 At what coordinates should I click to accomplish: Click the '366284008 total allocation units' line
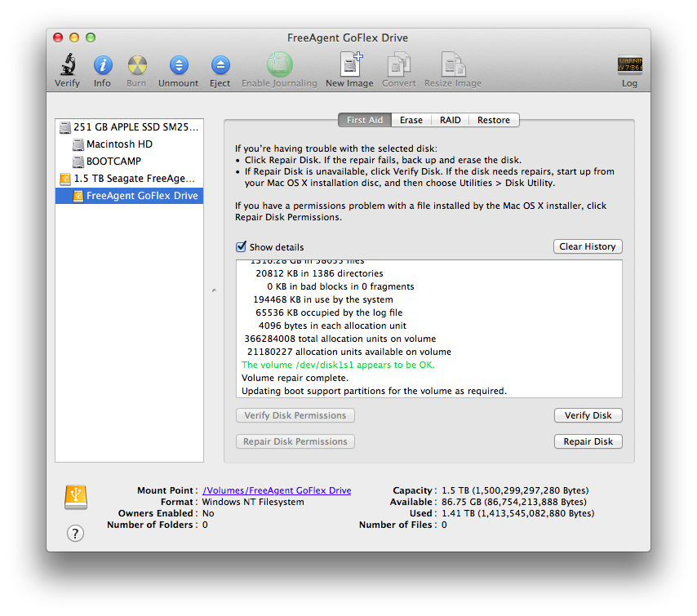pyautogui.click(x=340, y=339)
